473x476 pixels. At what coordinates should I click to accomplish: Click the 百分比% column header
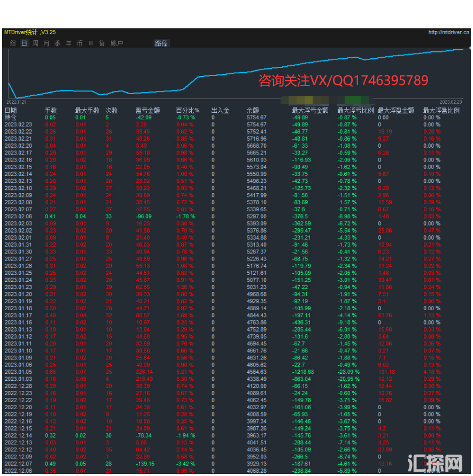coord(188,111)
